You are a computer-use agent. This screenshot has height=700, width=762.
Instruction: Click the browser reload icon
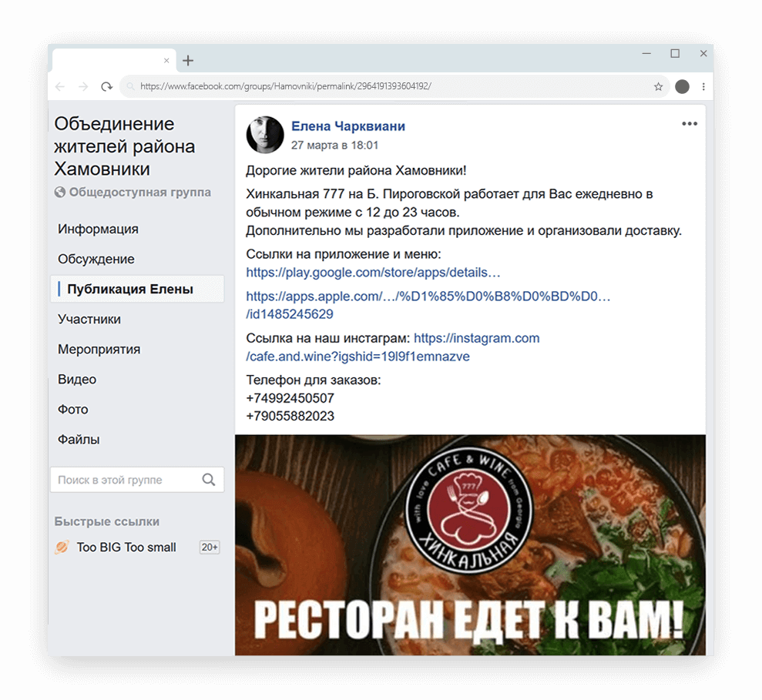coord(106,86)
